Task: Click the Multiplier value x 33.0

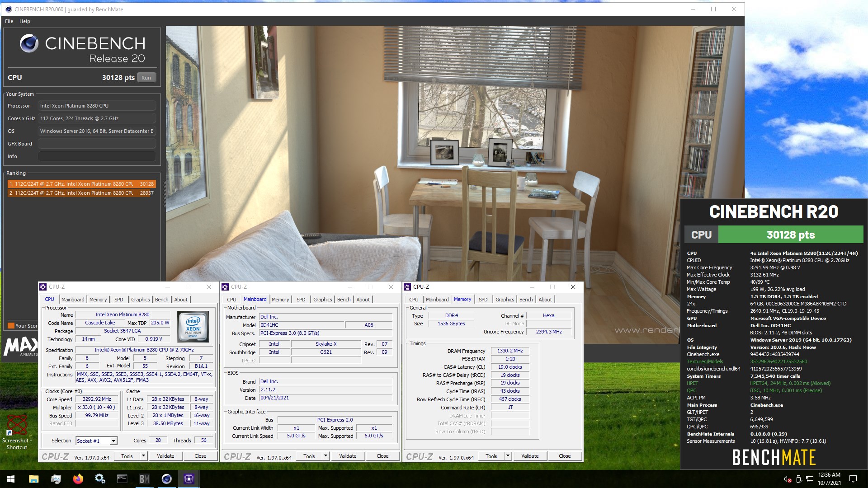Action: click(x=97, y=408)
